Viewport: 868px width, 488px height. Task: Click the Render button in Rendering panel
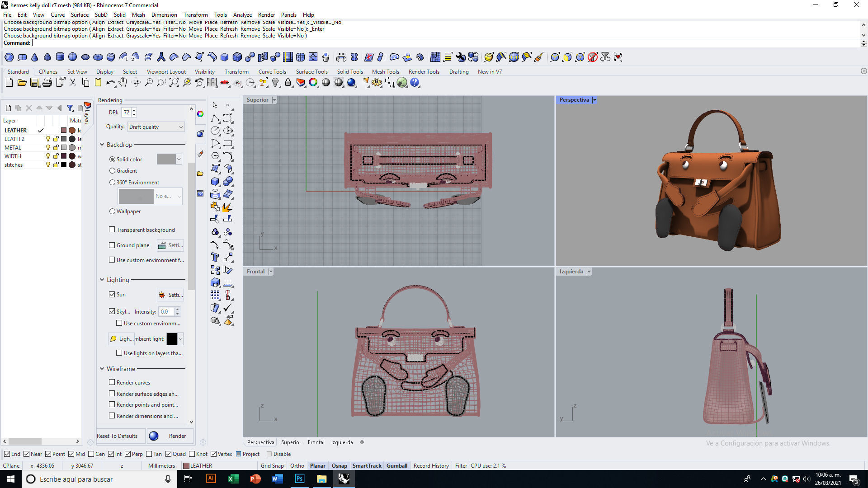coord(170,436)
